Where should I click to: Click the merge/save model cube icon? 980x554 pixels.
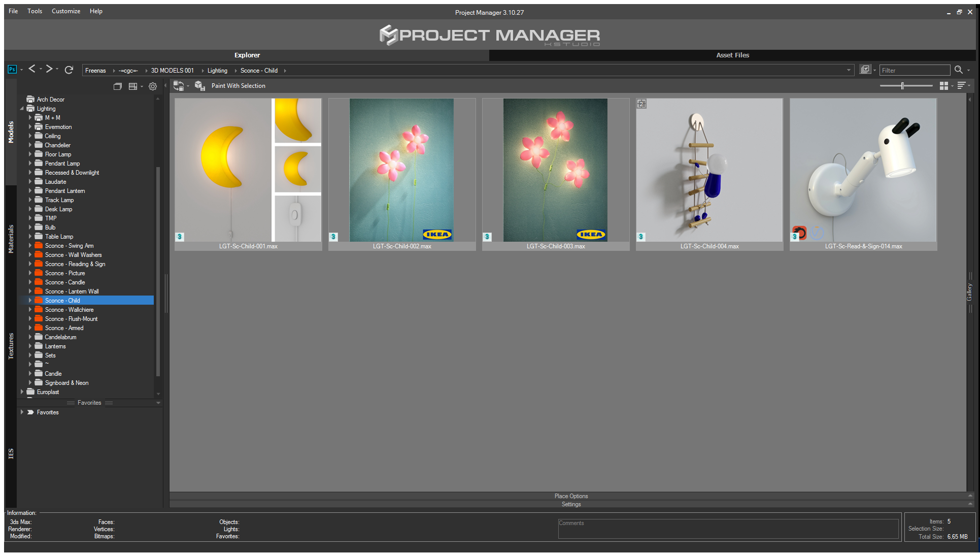click(200, 86)
